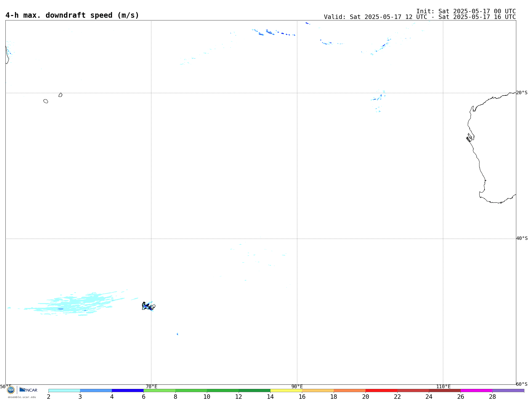Viewport: 532px width, 400px height.
Task: Click the colorbar tick label 2
Action: [x=49, y=397]
